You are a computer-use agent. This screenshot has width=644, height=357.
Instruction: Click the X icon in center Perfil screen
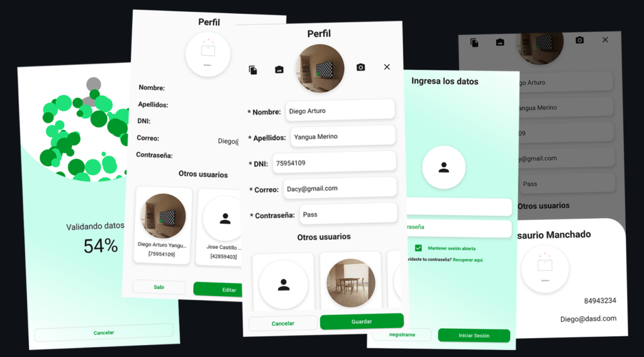tap(387, 67)
